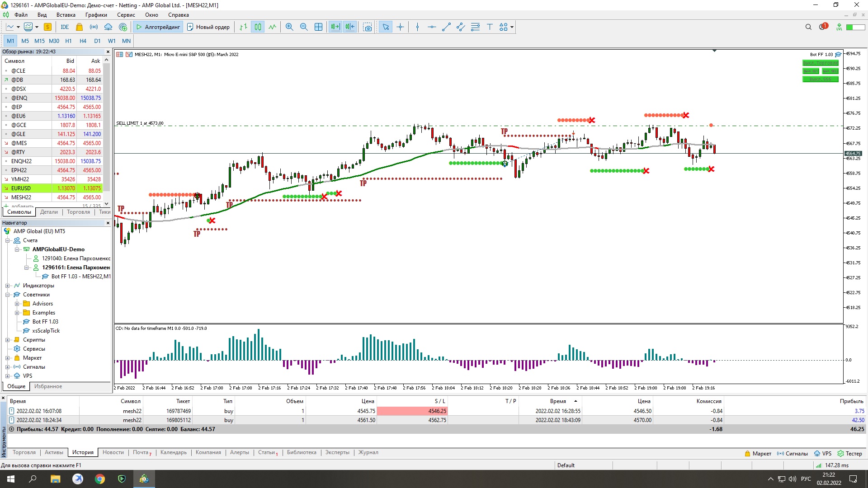This screenshot has width=868, height=488.
Task: Toggle the Алготрейдинг button
Action: (158, 27)
